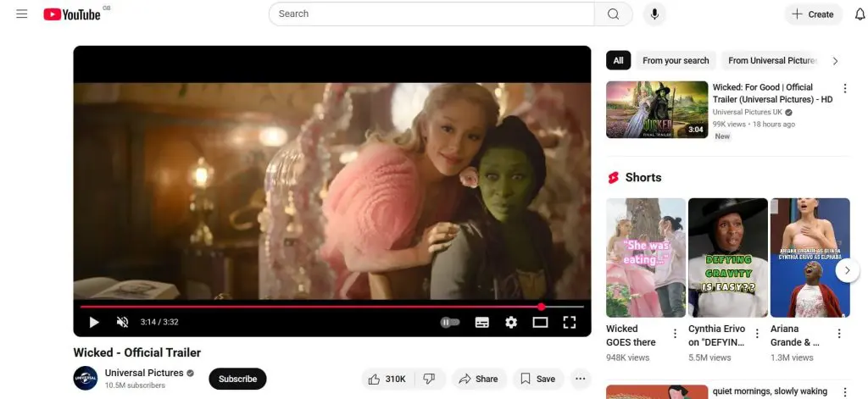Toggle subtitles/closed captions
The image size is (868, 399).
(x=481, y=322)
